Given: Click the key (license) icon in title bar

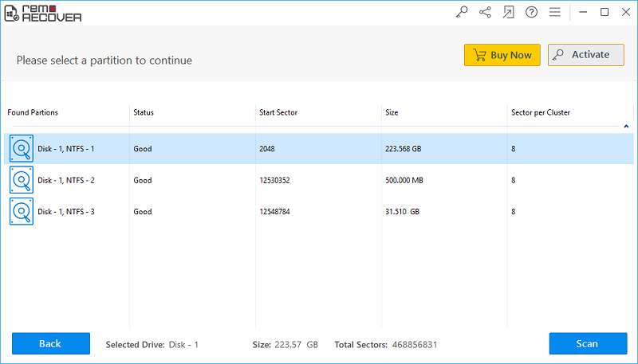Looking at the screenshot, I should coord(462,12).
